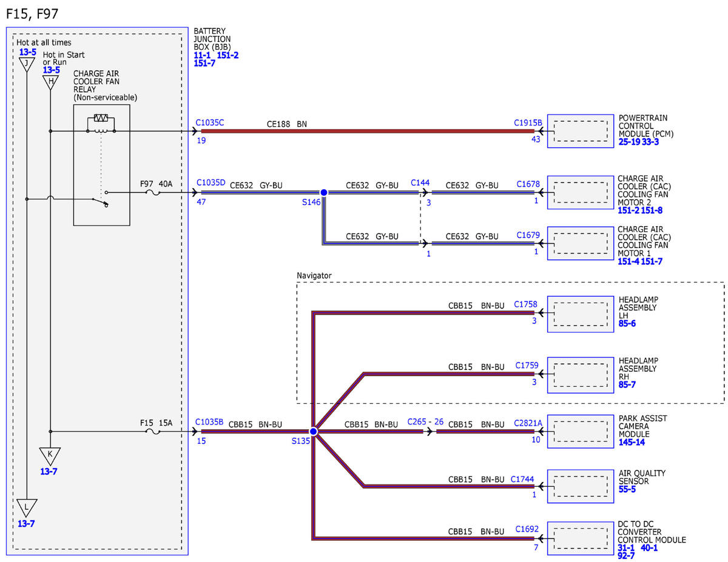
Task: Select the Headlamp Assembly RH component box
Action: click(581, 375)
